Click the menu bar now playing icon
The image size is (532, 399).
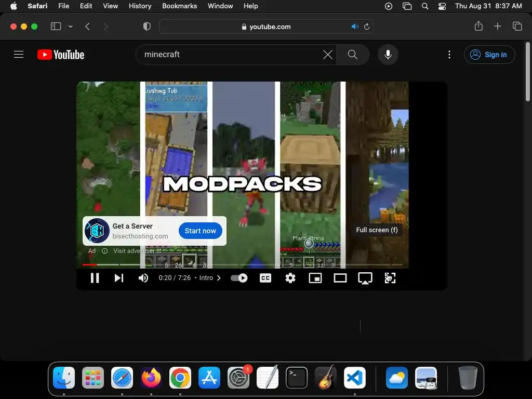389,6
